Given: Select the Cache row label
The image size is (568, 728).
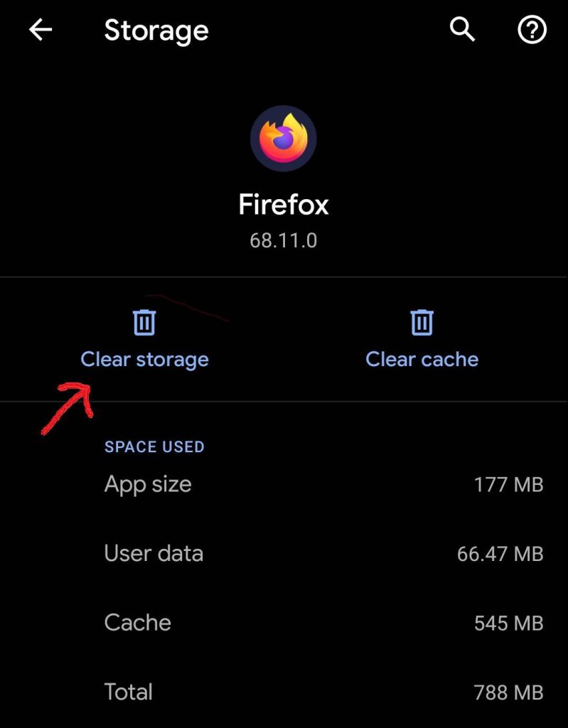Looking at the screenshot, I should (x=137, y=622).
